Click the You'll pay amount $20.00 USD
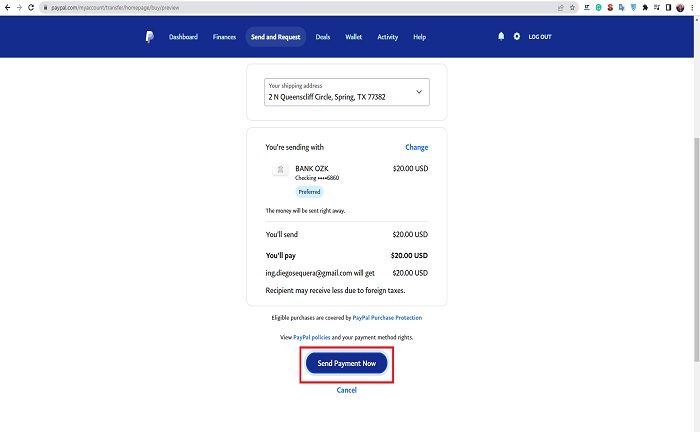Screen dimensions: 700x432 (x=409, y=255)
